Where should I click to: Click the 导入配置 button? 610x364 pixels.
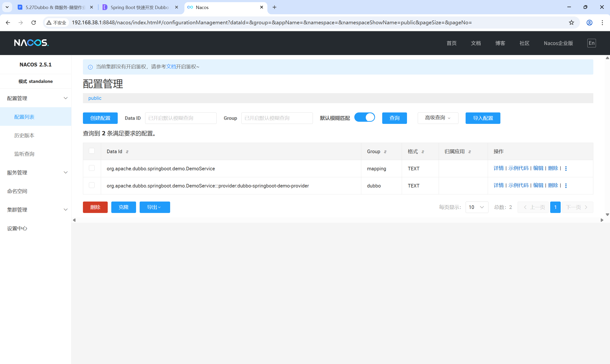click(483, 118)
